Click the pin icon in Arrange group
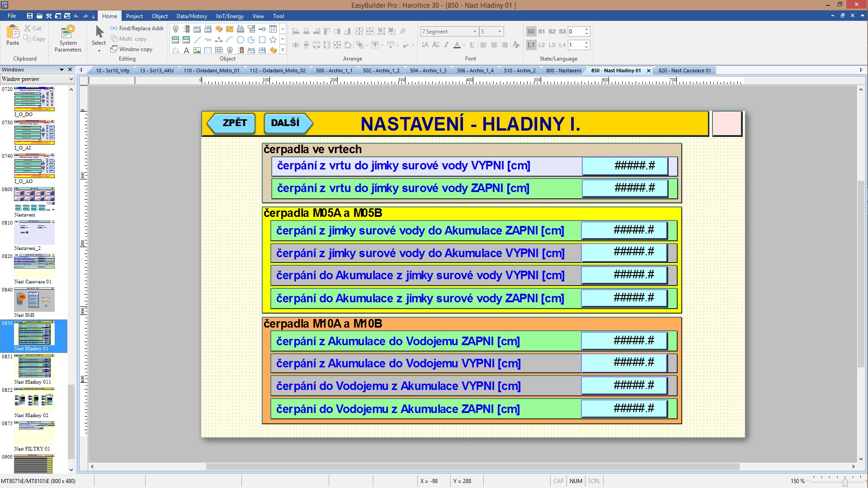Viewport: 868px width, 488px height. pos(403,31)
